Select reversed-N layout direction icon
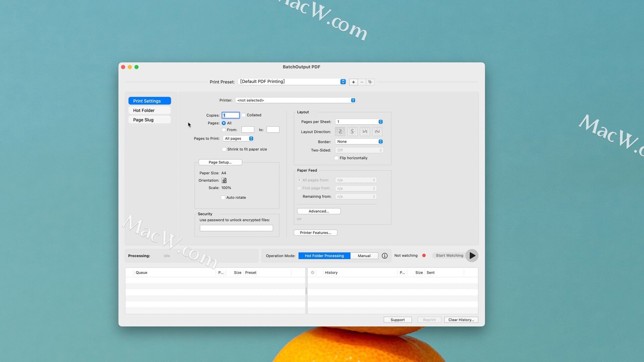This screenshot has width=644, height=362. [365, 132]
